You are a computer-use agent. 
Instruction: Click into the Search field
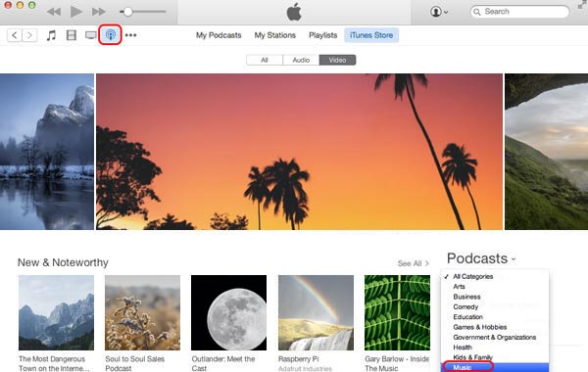click(x=519, y=12)
